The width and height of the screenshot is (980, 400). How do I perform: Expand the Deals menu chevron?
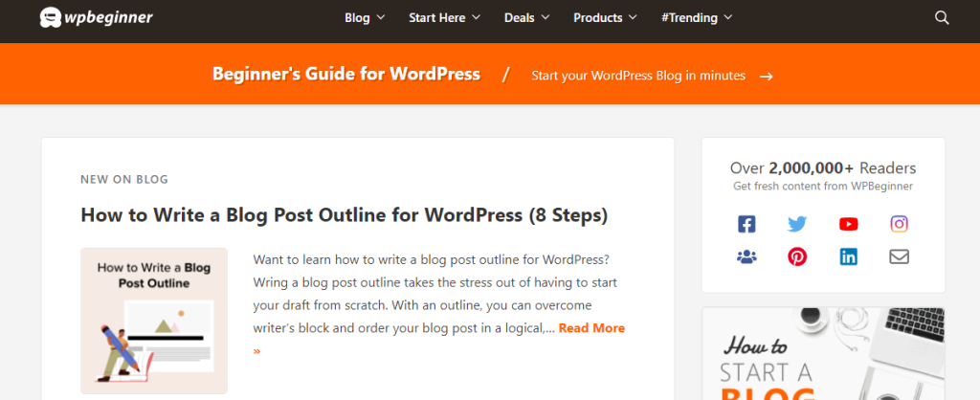[x=546, y=17]
